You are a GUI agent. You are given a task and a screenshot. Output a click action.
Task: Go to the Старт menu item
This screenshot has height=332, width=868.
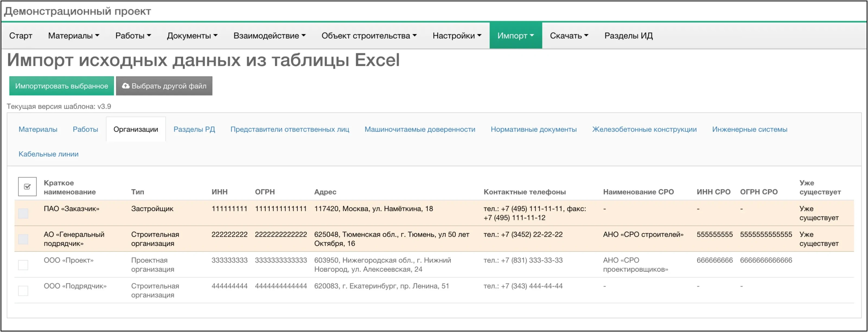21,35
